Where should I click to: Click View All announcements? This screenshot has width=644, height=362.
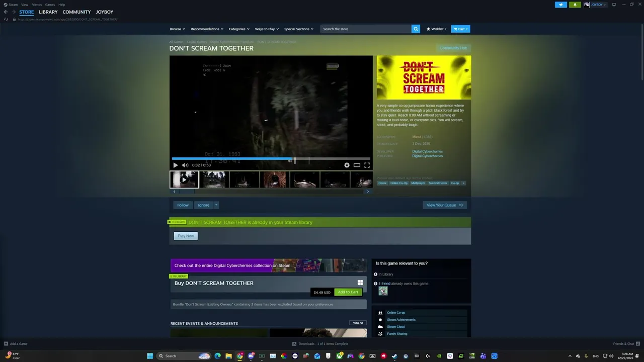pyautogui.click(x=358, y=323)
